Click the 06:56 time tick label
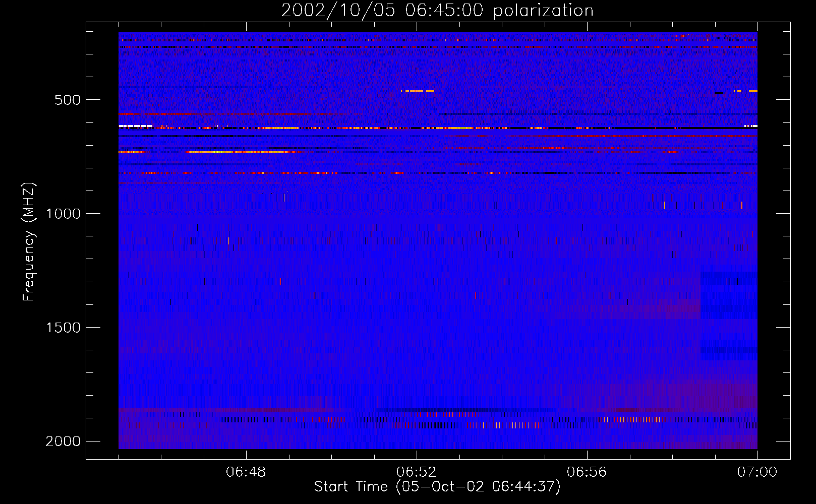 (587, 472)
